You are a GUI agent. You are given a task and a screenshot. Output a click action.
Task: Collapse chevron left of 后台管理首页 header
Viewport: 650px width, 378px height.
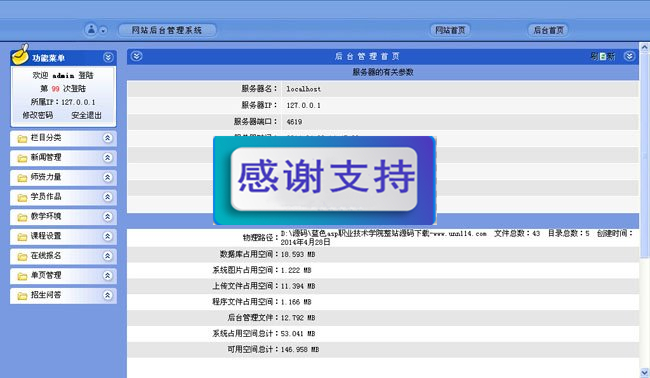[136, 56]
